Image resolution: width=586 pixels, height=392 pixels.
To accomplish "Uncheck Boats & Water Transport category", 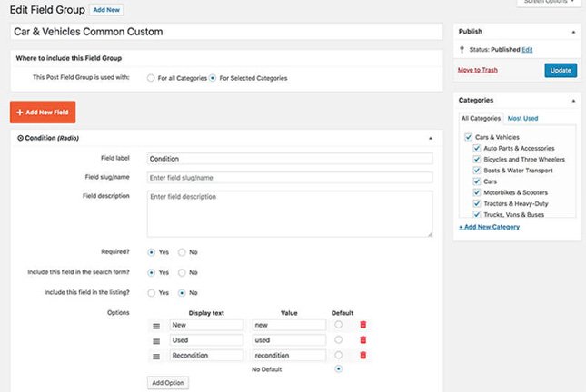I will pyautogui.click(x=476, y=171).
